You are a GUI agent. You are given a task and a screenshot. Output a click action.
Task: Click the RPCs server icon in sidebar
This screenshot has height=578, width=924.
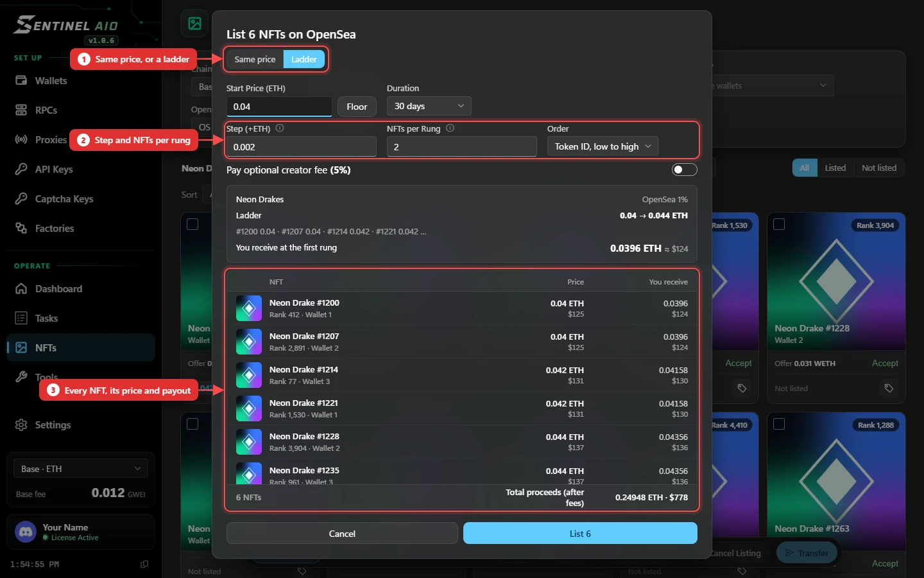tap(21, 110)
